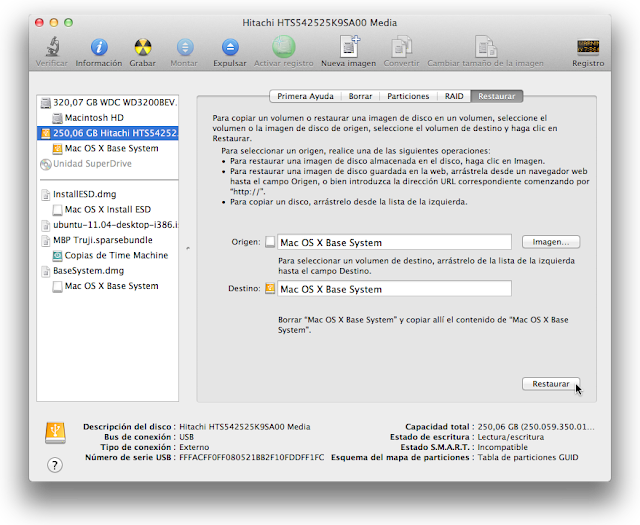This screenshot has width=640, height=525.
Task: Click the Destino orange volume icon
Action: pyautogui.click(x=270, y=289)
